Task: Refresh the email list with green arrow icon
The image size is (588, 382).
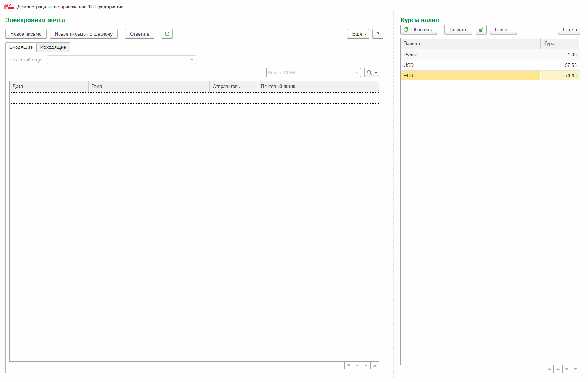Action: tap(167, 34)
